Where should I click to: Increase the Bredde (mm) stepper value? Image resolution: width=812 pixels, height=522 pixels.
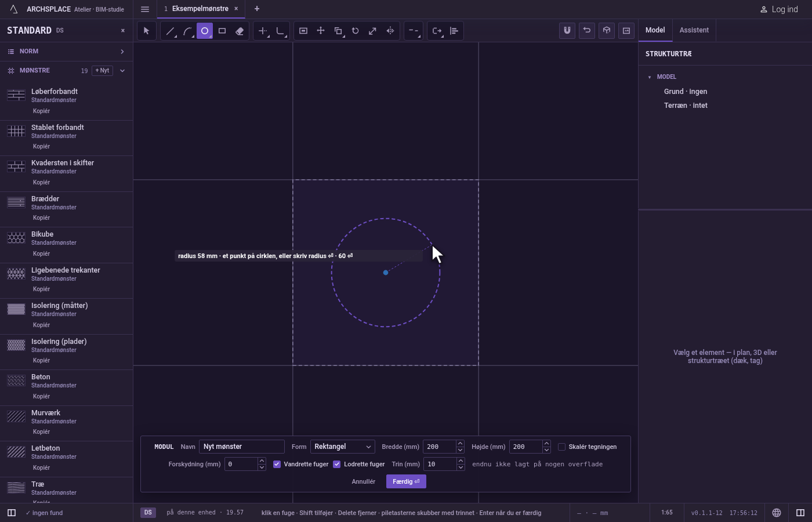[460, 444]
